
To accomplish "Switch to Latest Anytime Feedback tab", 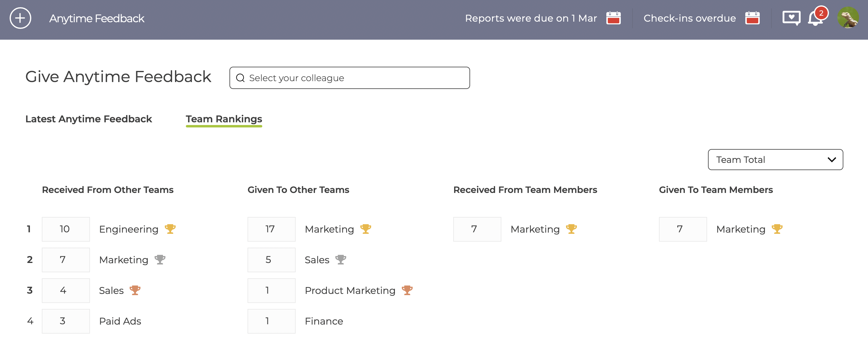I will (x=89, y=119).
